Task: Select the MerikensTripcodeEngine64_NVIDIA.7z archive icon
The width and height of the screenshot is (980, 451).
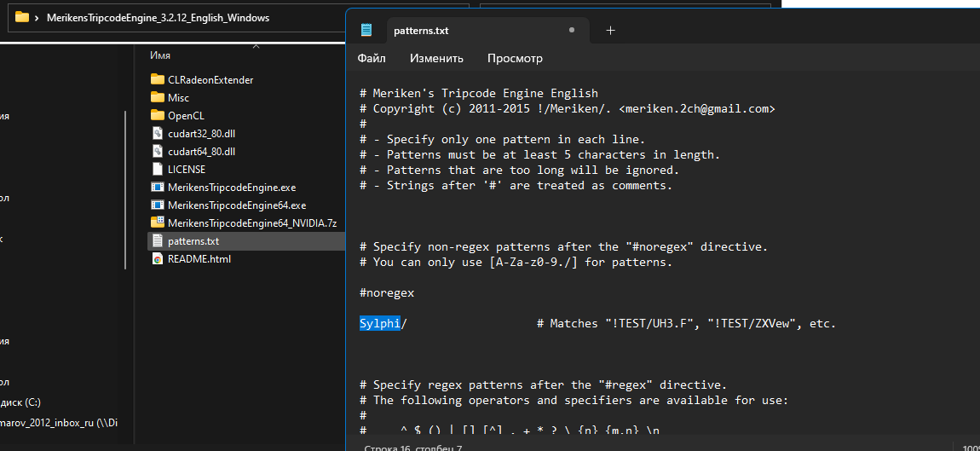Action: (x=157, y=223)
